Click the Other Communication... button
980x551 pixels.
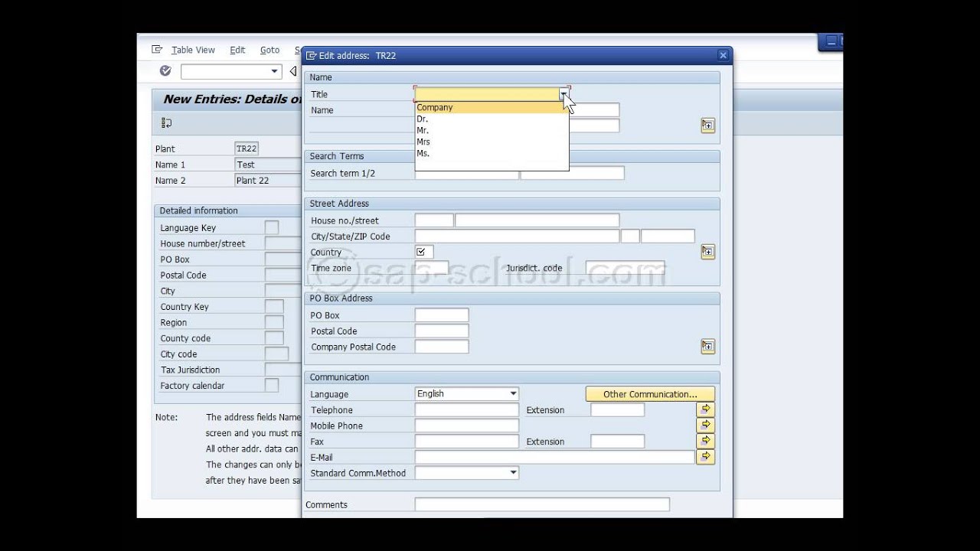[x=650, y=394]
